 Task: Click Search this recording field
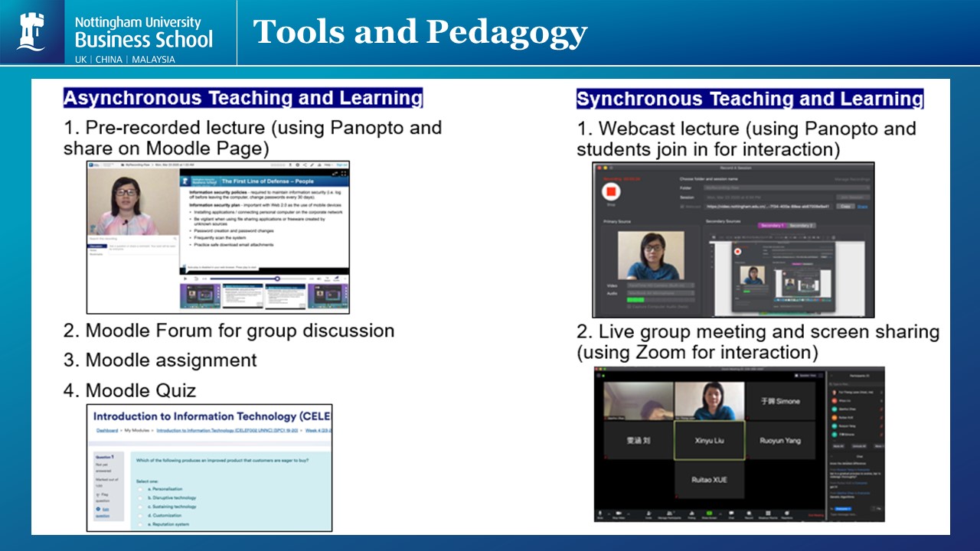[133, 239]
